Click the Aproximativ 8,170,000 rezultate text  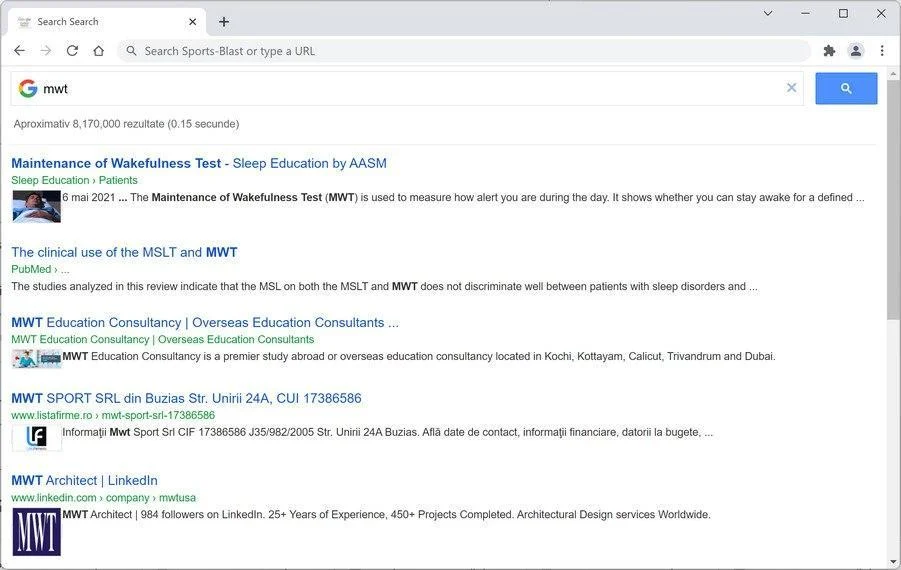(x=126, y=124)
